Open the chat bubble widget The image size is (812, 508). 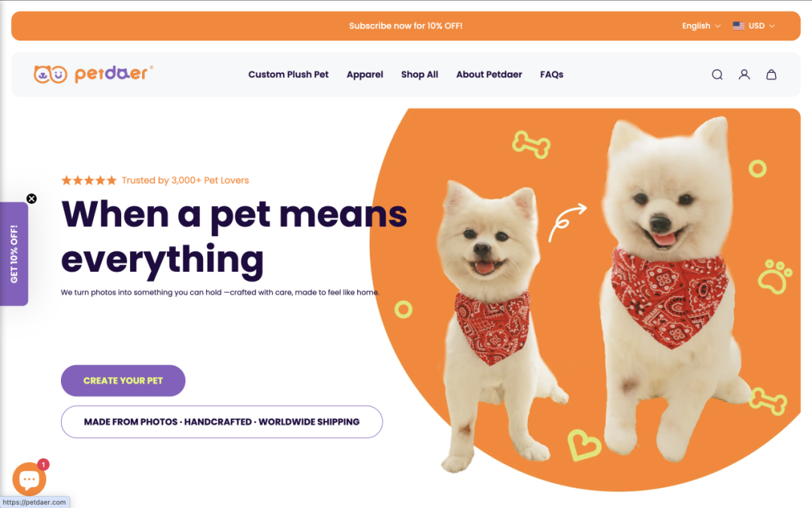click(29, 479)
